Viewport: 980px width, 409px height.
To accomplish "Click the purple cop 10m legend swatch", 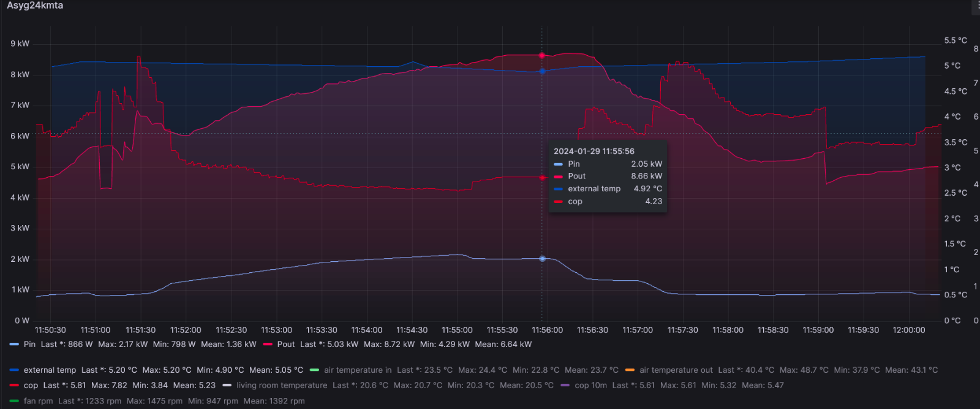I will (x=565, y=386).
